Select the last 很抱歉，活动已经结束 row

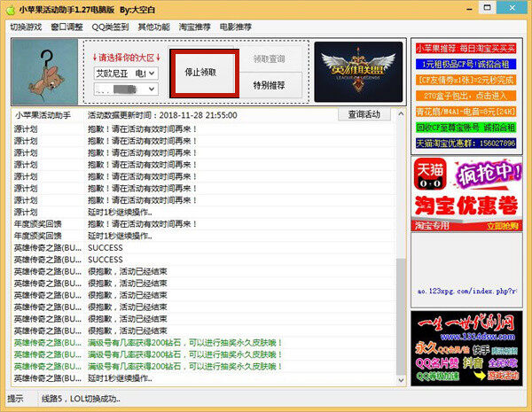point(204,331)
